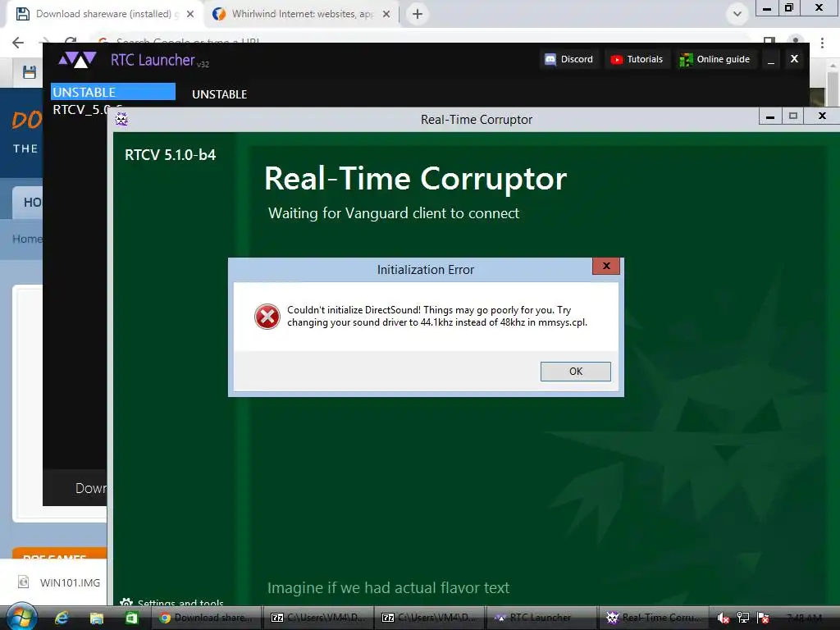Viewport: 840px width, 630px height.
Task: Maximize the Real-Time Corruptor window
Action: click(793, 116)
